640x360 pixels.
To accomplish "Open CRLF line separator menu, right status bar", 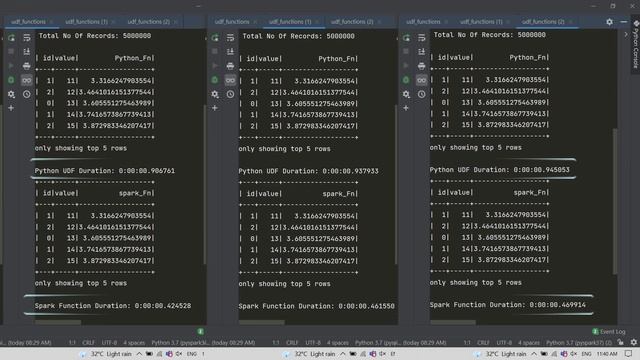I will [483, 342].
